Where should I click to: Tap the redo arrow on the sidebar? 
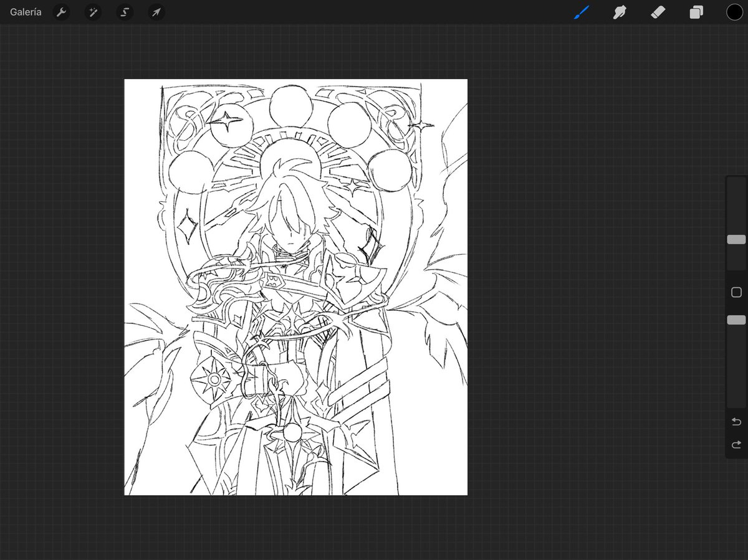coord(736,444)
